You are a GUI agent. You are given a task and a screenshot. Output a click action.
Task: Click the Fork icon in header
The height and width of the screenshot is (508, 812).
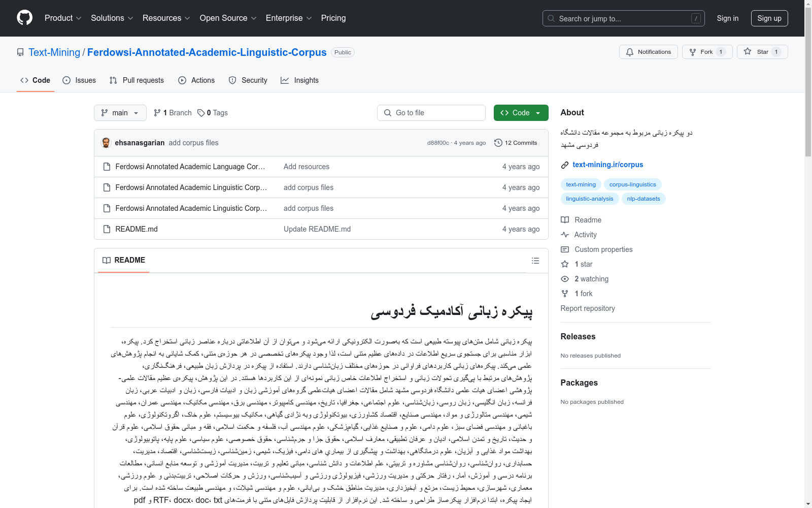[693, 52]
